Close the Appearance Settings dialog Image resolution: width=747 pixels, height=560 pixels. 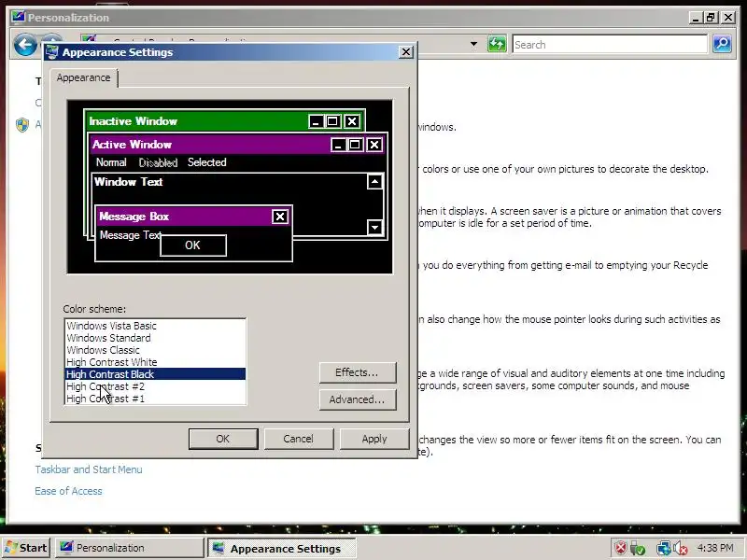tap(405, 52)
